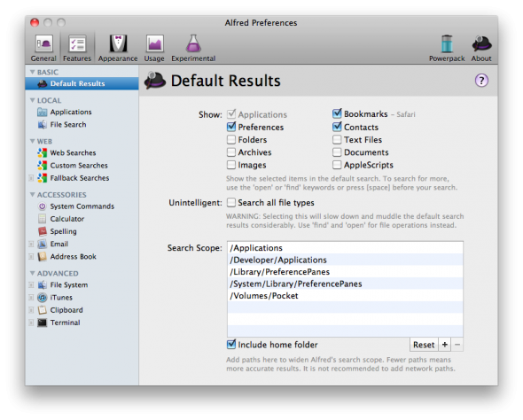Open the Usage graph icon
This screenshot has height=420, width=523.
click(x=154, y=43)
